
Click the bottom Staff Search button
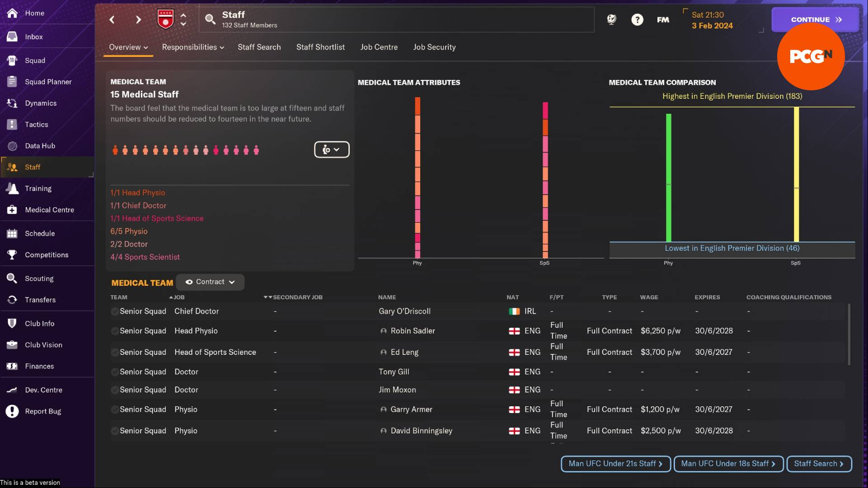(x=819, y=464)
